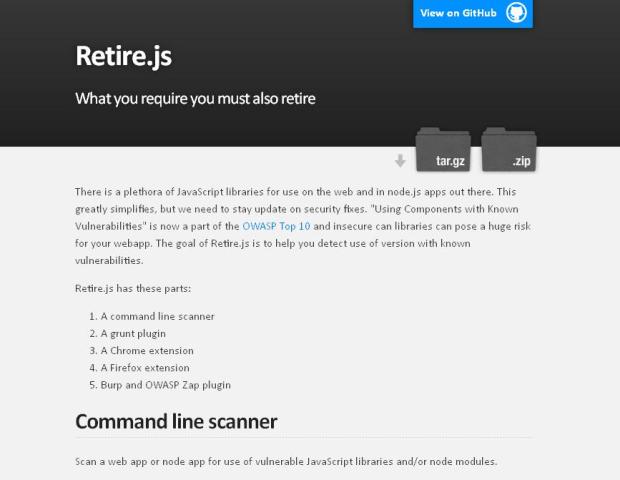Click the tagline "What you require you must also retire"
620x480 pixels.
[x=195, y=98]
